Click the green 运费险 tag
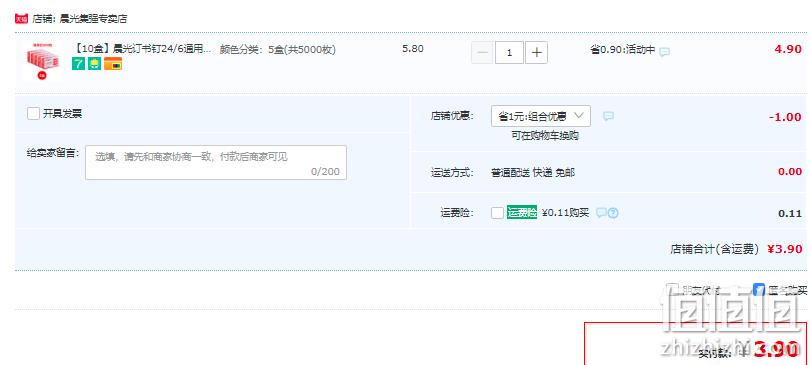This screenshot has height=365, width=810. point(522,212)
